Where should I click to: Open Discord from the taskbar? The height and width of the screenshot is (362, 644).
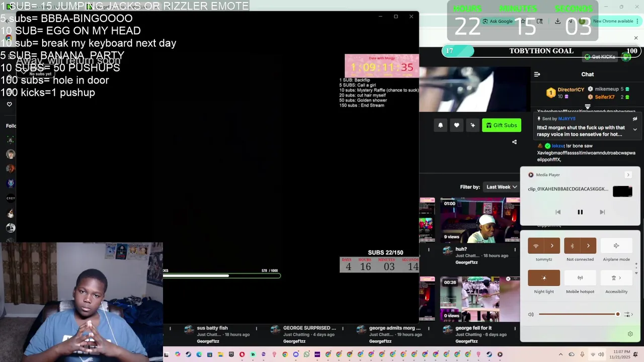296,354
